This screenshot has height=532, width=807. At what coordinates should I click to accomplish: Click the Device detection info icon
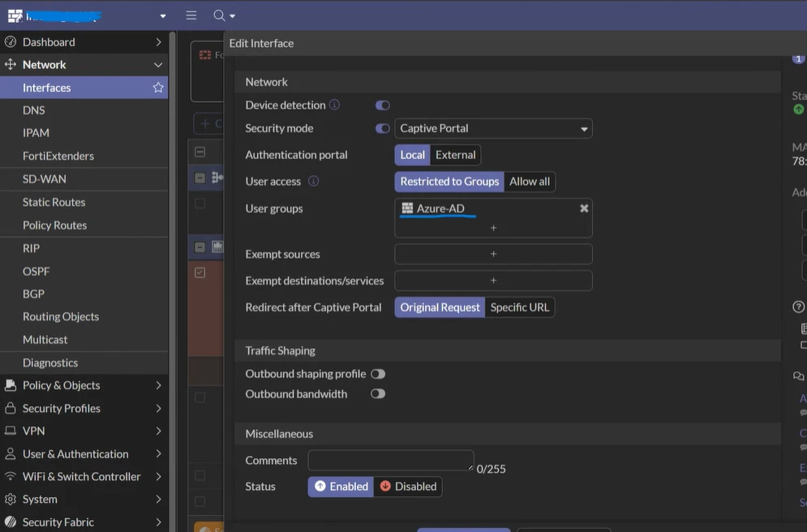point(334,105)
